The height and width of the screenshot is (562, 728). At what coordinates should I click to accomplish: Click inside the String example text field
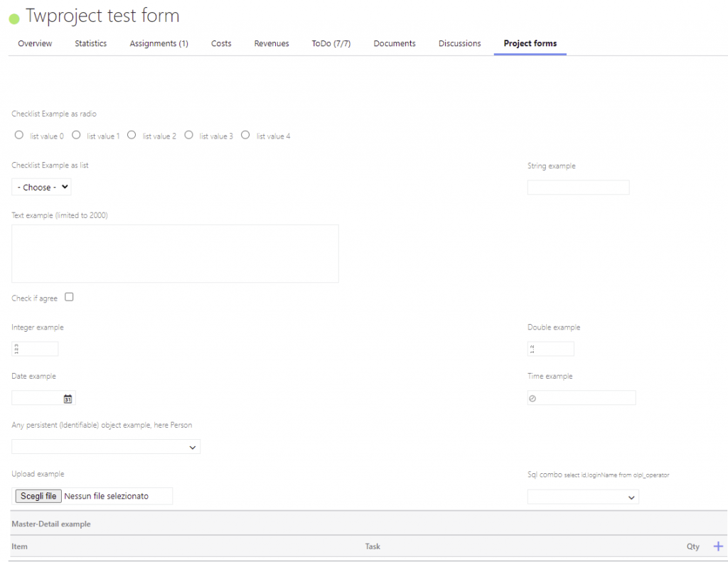(x=578, y=187)
